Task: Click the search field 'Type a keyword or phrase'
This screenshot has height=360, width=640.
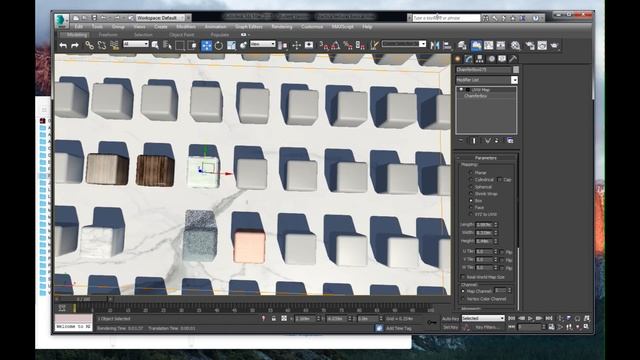Action: click(x=446, y=18)
